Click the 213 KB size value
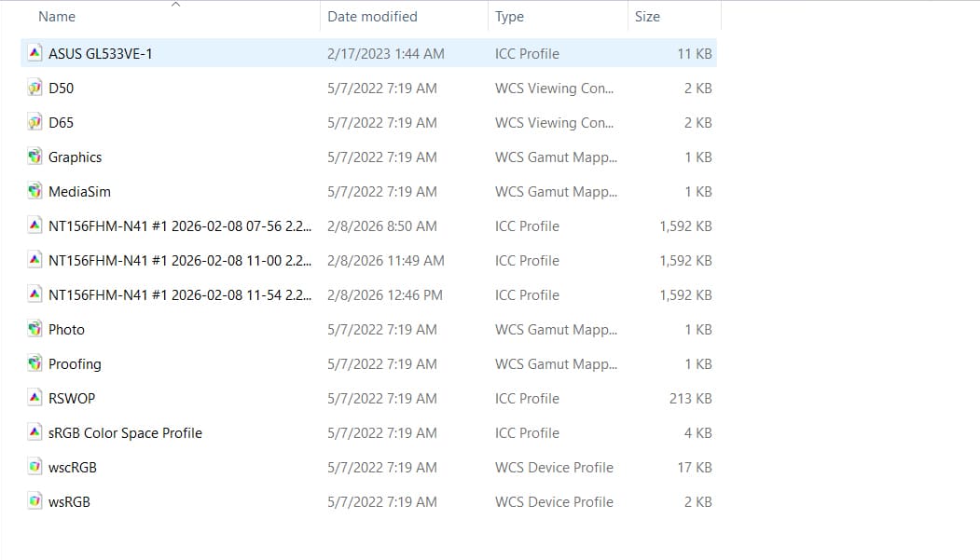Image resolution: width=980 pixels, height=560 pixels. click(x=691, y=398)
